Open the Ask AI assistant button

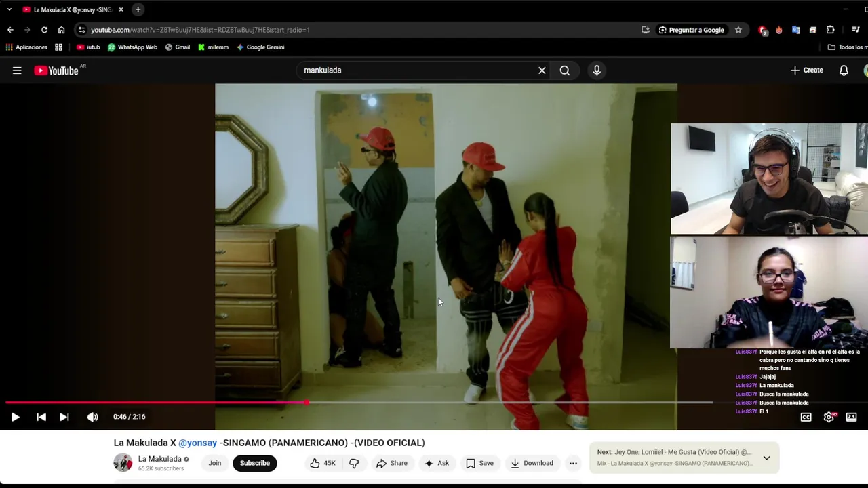tap(436, 463)
